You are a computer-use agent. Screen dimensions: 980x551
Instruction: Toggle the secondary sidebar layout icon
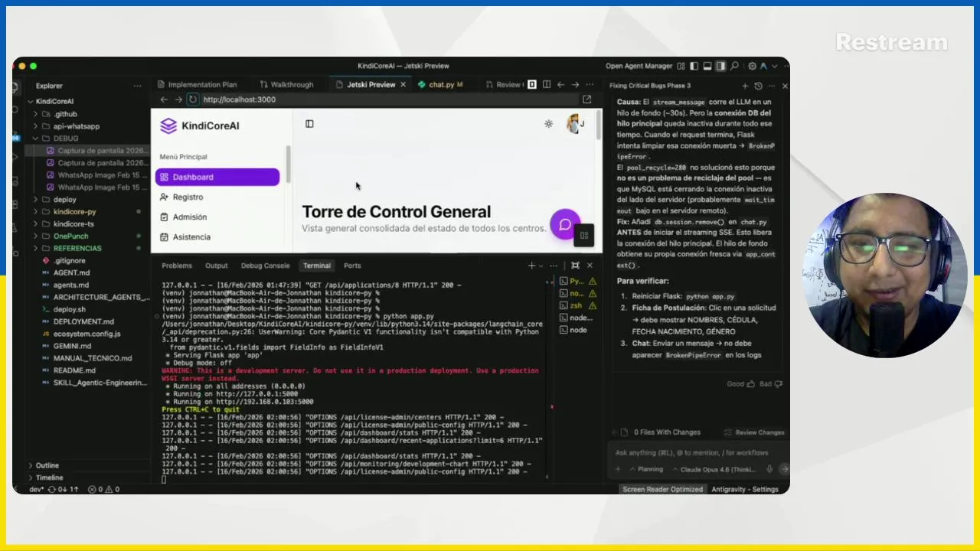pos(720,66)
